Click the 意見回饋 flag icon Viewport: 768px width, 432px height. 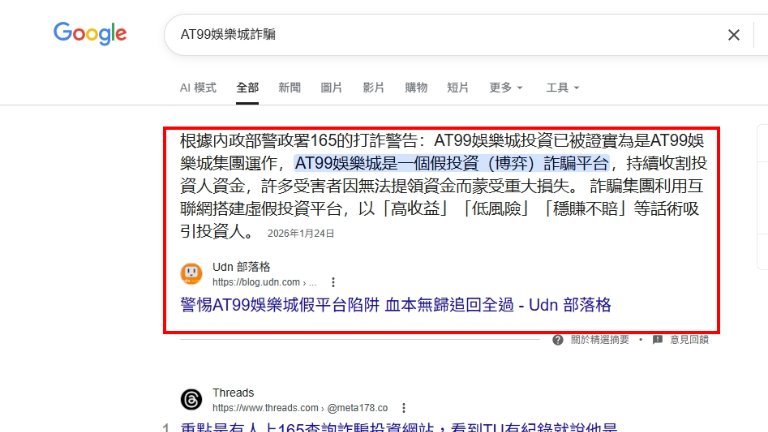point(658,340)
